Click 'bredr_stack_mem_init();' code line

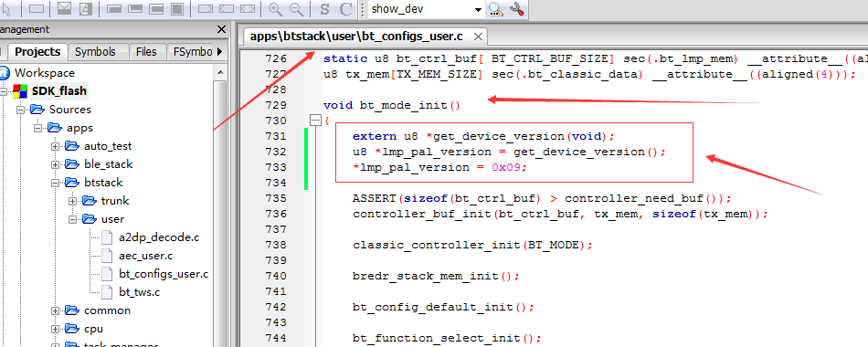pyautogui.click(x=436, y=275)
